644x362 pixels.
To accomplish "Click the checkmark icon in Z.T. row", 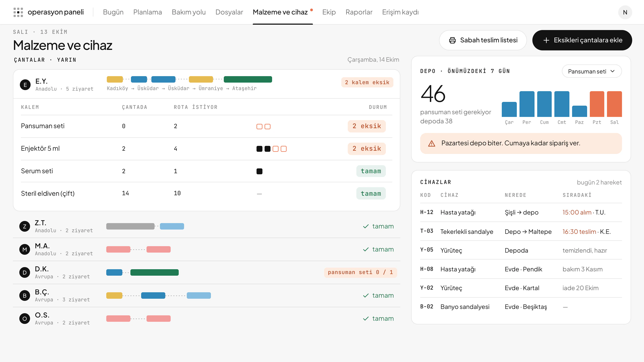I will tap(366, 226).
